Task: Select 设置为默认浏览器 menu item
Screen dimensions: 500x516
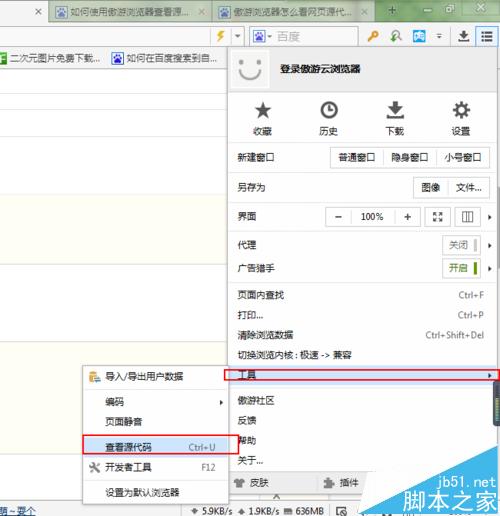Action: 156,492
